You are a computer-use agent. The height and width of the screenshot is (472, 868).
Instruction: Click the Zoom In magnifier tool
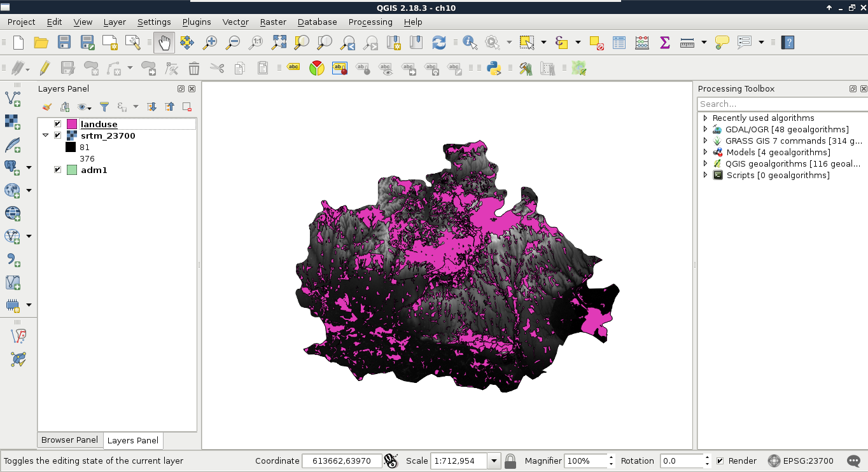point(210,43)
